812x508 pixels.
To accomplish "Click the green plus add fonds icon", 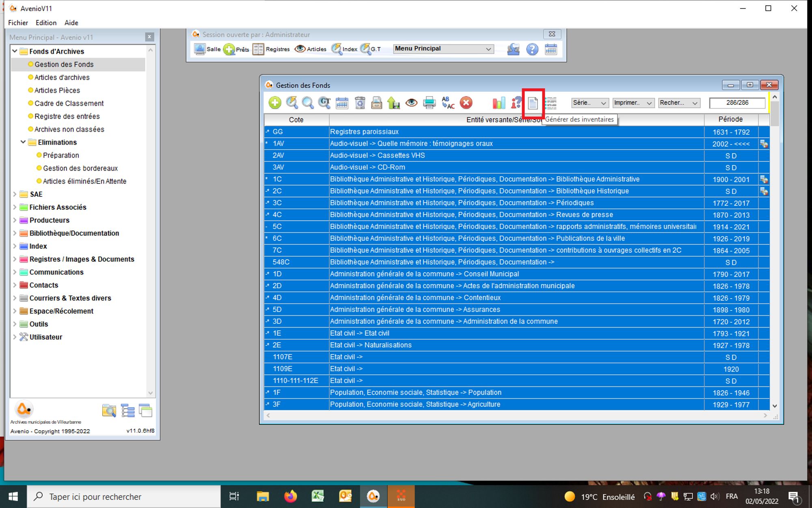I will (275, 103).
